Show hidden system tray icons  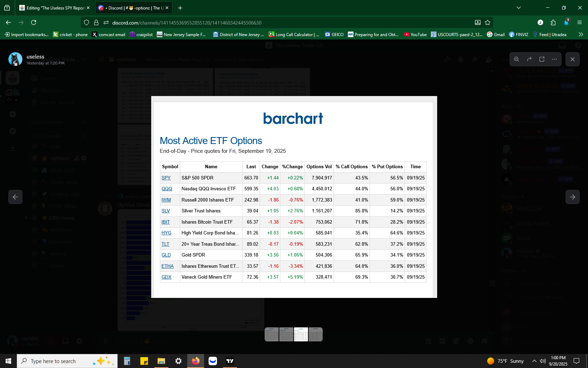[534, 361]
